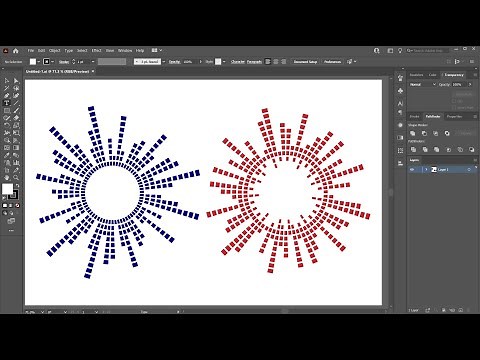Viewport: 480px width, 360px height.
Task: Open the Effect menu
Action: (96, 51)
